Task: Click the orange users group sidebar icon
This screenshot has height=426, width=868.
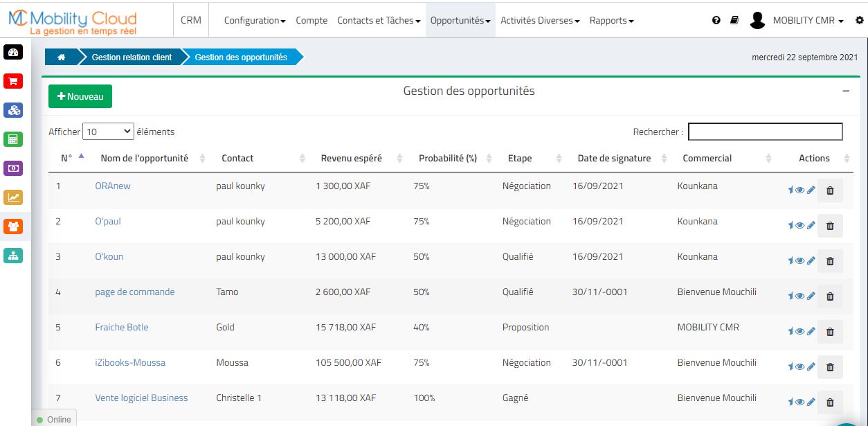Action: point(14,227)
